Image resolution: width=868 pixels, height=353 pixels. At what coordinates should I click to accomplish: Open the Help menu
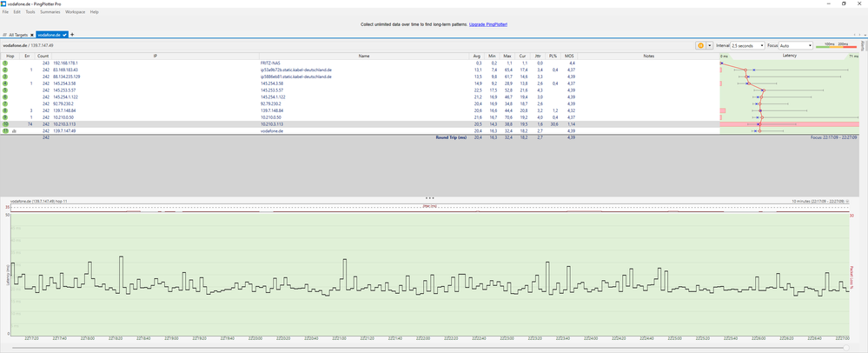click(x=95, y=11)
